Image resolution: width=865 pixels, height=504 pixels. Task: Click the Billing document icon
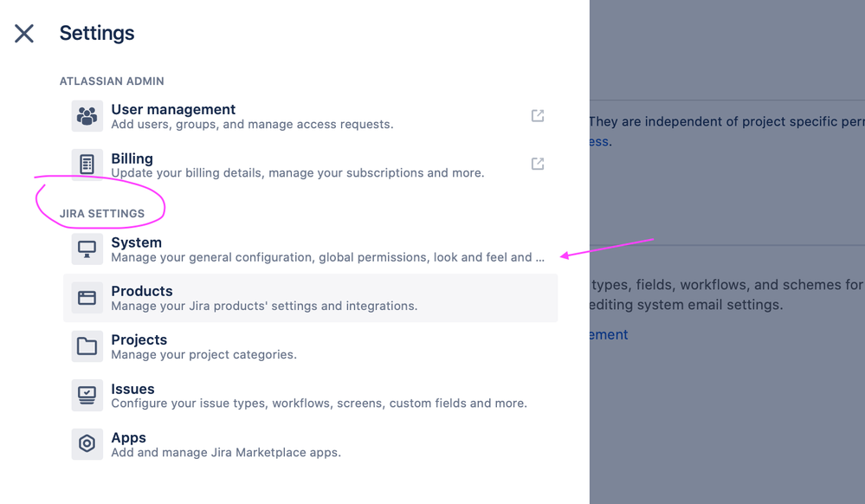click(87, 165)
